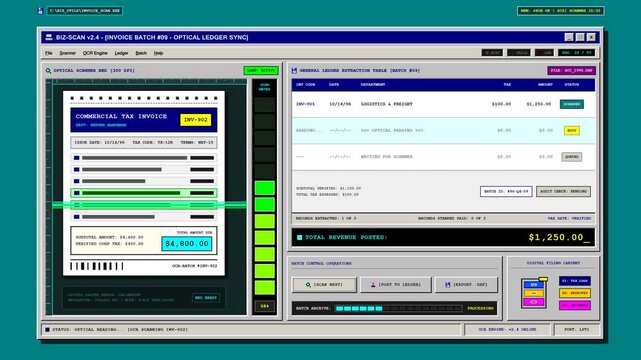Select the dark blue TAX LOGS cabinet label
The image size is (641, 360).
pyautogui.click(x=574, y=281)
